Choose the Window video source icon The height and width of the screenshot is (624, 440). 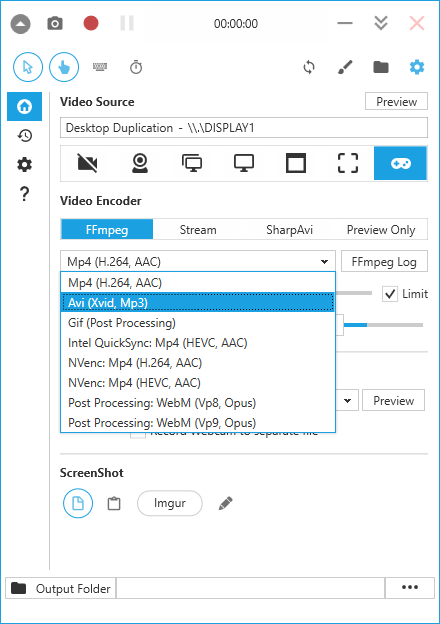pyautogui.click(x=296, y=164)
